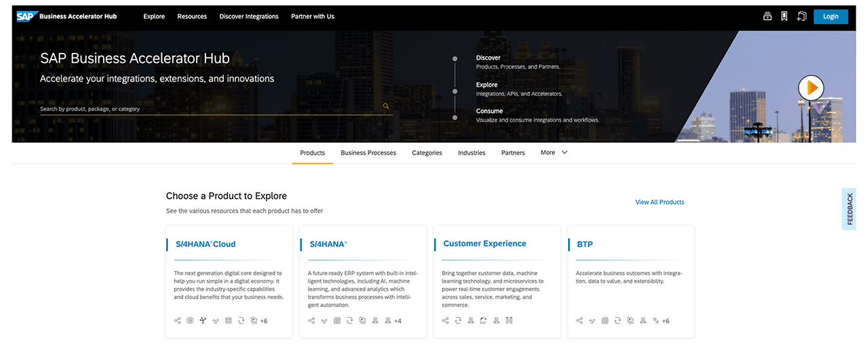Click 'Choose a Product to Explore' heading
This screenshot has width=868, height=345.
226,196
